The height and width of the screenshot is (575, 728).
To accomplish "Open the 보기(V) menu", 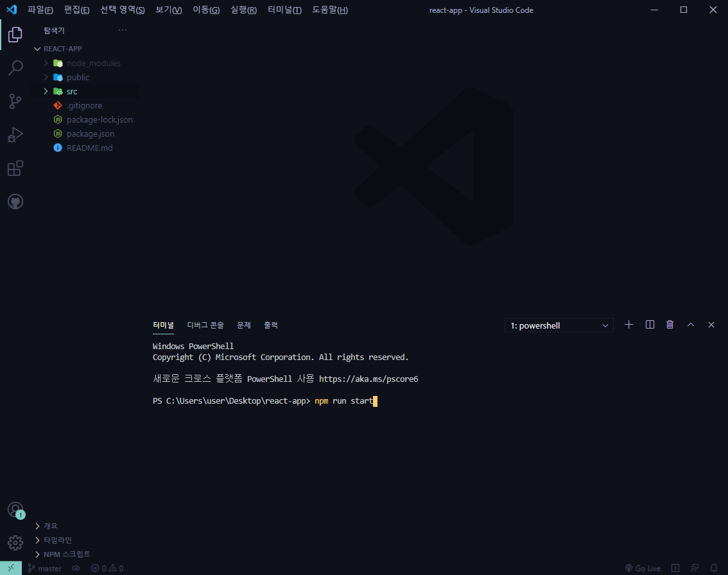I will (x=169, y=10).
